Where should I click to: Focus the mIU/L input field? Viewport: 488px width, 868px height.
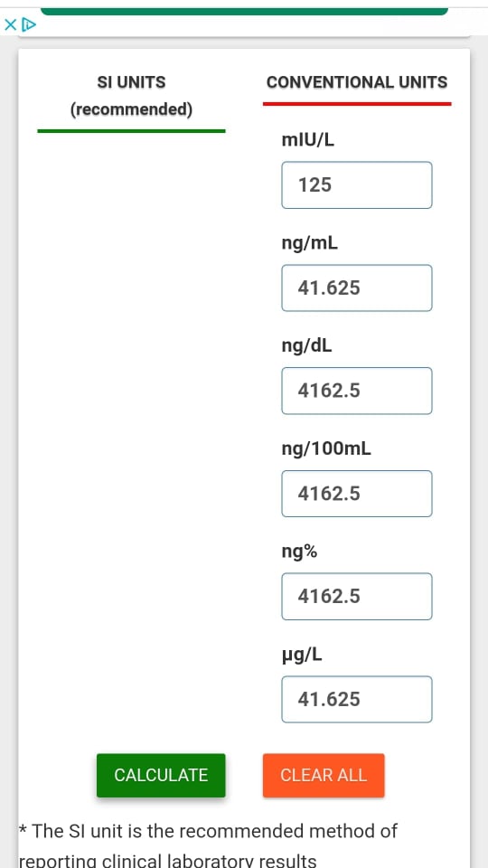[357, 184]
